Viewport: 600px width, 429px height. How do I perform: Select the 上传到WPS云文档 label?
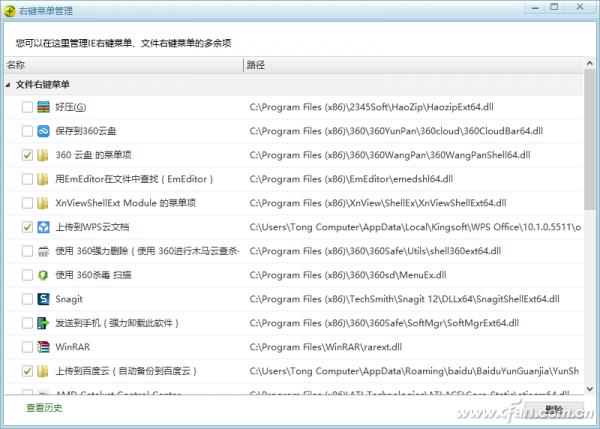click(x=92, y=227)
